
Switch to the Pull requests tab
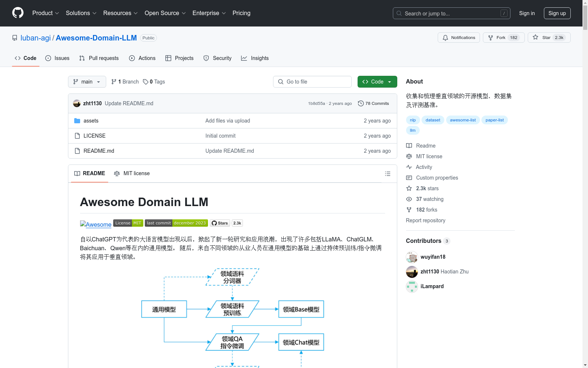[x=99, y=58]
